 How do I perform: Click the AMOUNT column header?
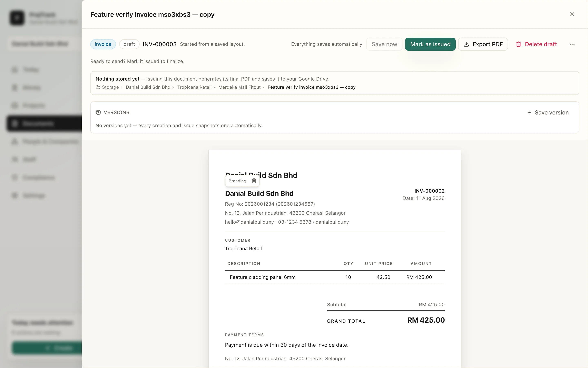[421, 264]
